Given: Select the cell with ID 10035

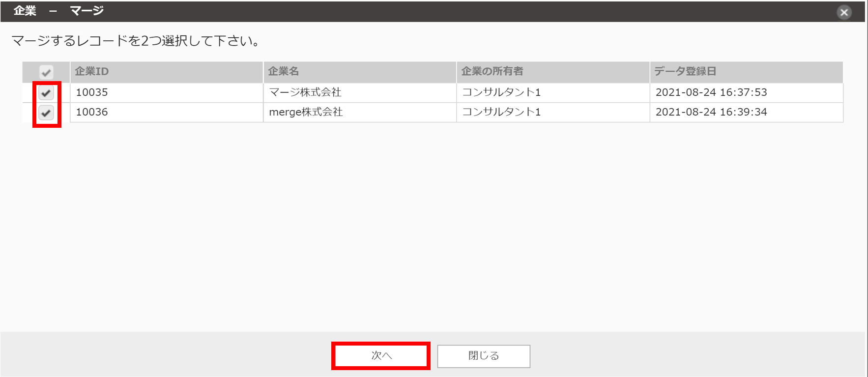Looking at the screenshot, I should [92, 92].
